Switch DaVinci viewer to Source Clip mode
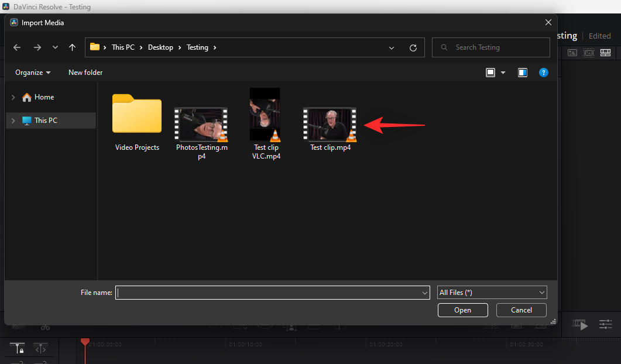This screenshot has width=621, height=364. [572, 53]
